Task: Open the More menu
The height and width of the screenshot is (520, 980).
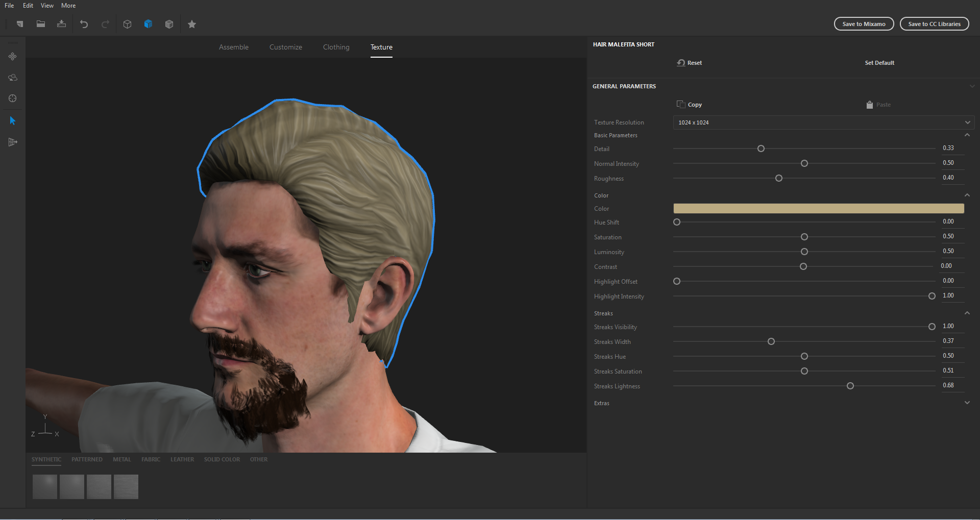Action: coord(68,6)
